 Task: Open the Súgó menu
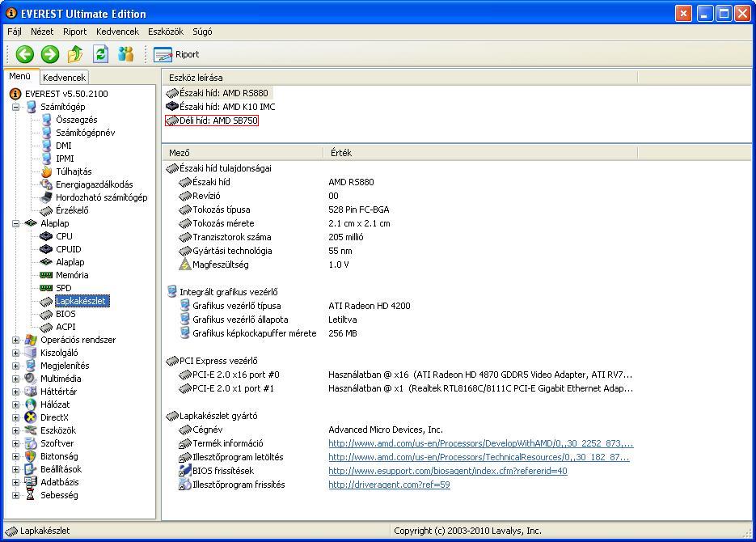(x=202, y=32)
